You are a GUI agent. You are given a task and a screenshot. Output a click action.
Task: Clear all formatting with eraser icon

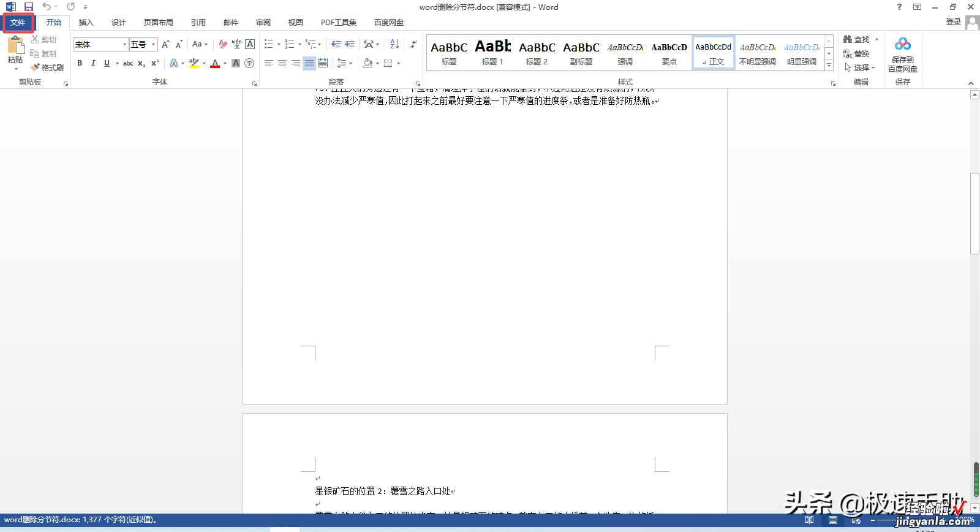223,44
